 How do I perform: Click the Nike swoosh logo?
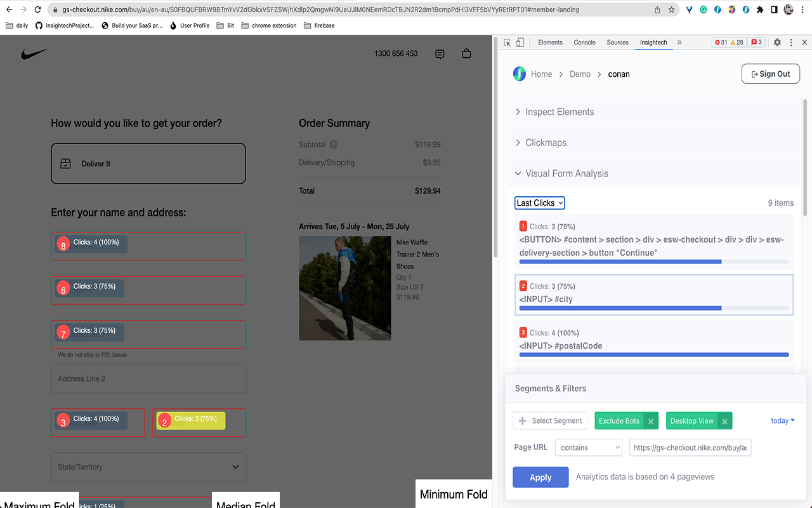pos(36,53)
